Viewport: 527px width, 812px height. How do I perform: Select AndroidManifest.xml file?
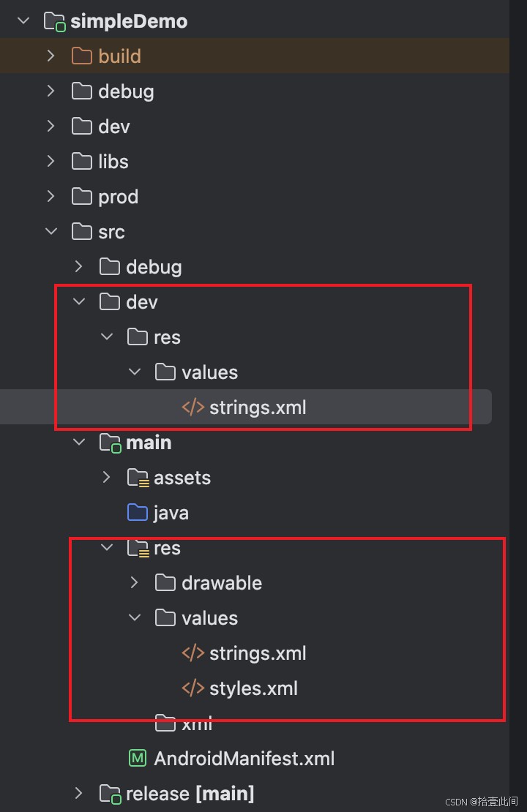[244, 759]
